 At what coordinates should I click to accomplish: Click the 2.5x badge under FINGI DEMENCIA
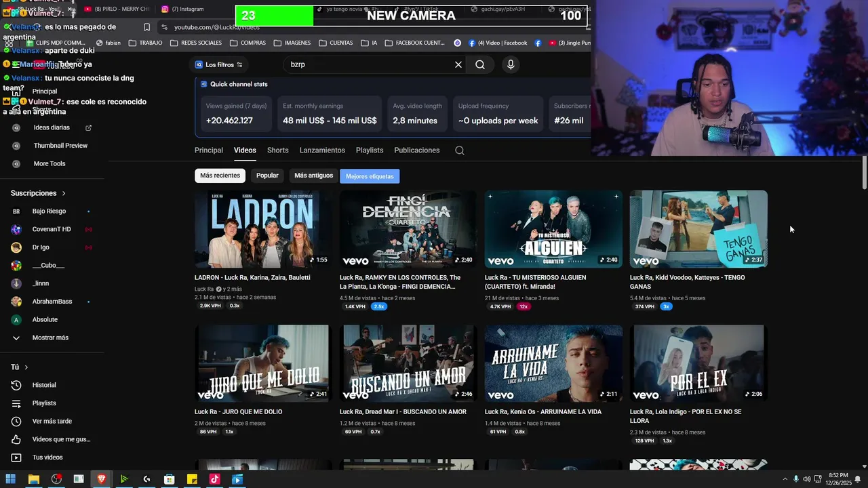[x=378, y=306]
